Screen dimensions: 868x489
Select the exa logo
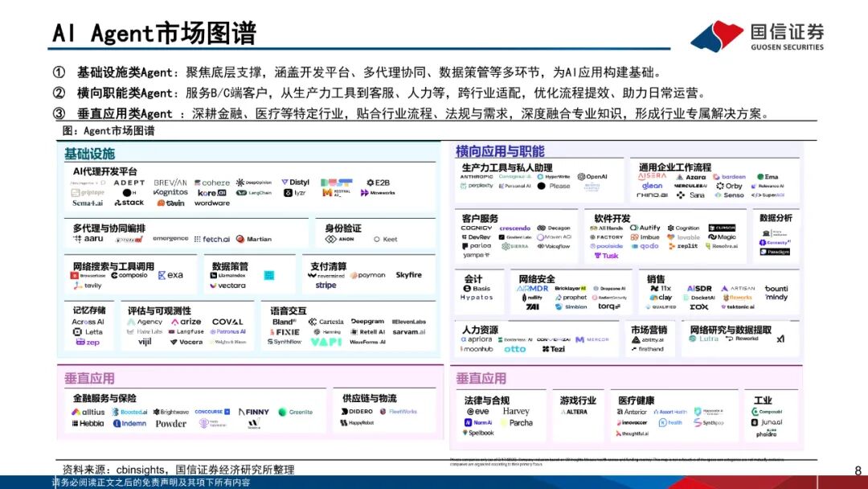point(170,275)
